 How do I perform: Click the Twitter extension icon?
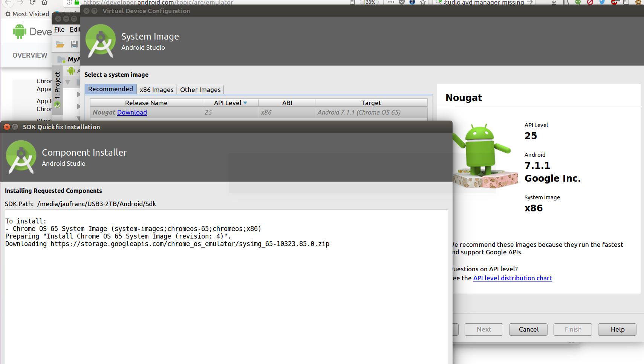coord(602,2)
